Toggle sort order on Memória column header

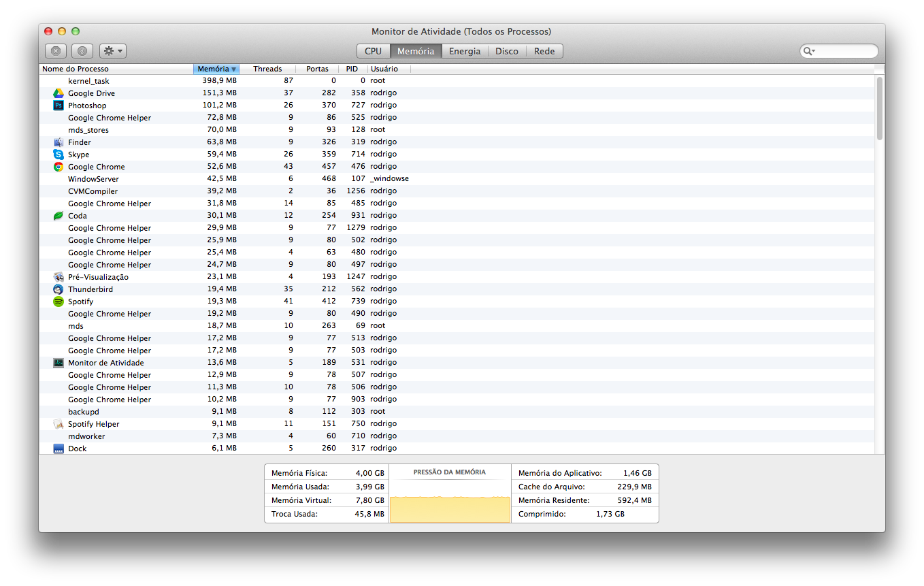point(216,69)
